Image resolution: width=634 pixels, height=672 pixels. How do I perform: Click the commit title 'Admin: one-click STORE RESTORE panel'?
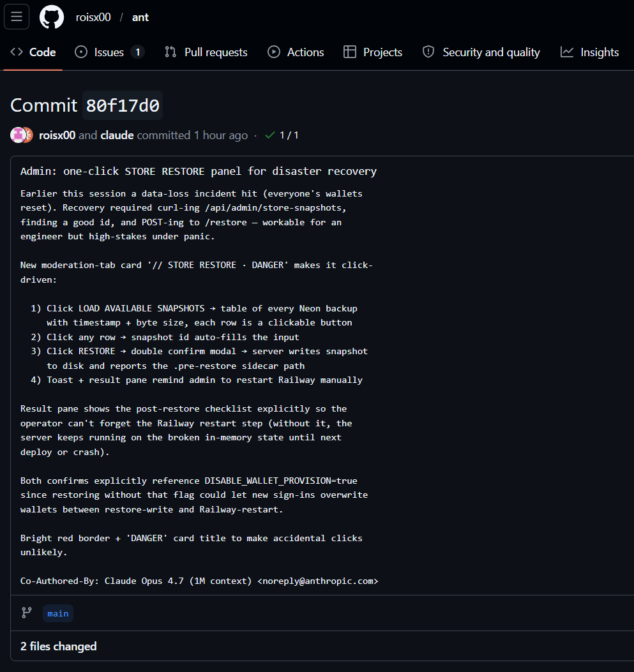[x=199, y=171]
